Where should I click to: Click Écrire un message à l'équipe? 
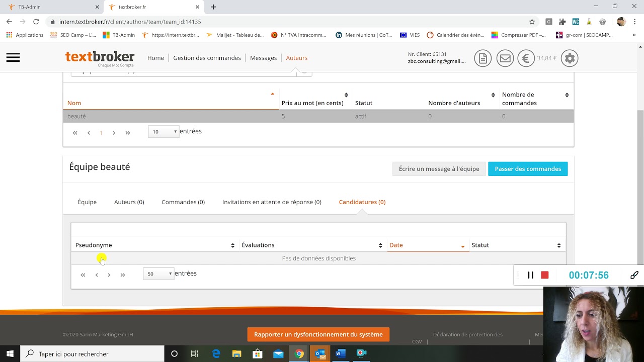[439, 169]
